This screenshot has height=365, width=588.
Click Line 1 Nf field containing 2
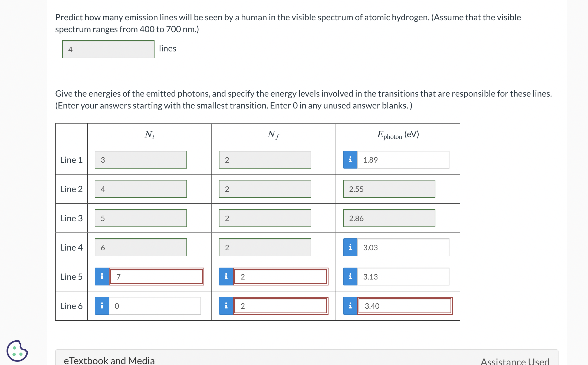coord(265,160)
